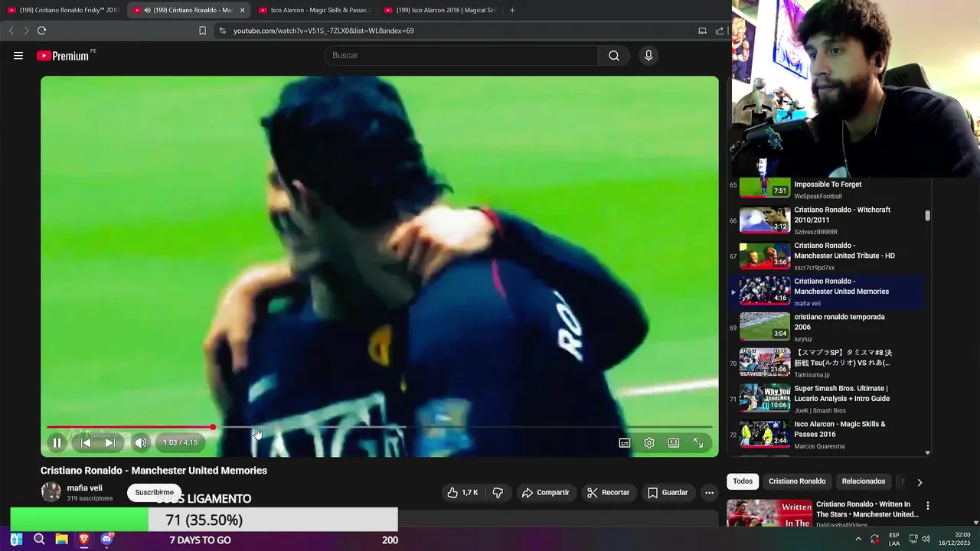Open the YouTube hamburger guide menu
Viewport: 980px width, 551px height.
point(18,56)
